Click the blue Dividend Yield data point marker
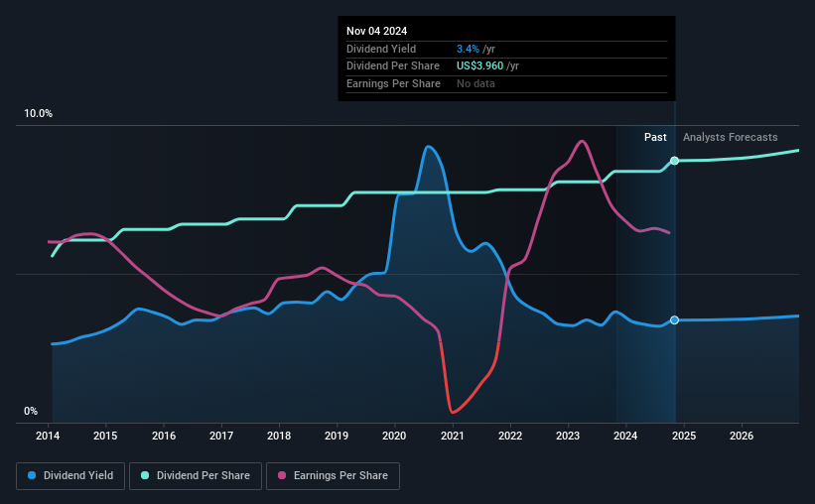This screenshot has width=815, height=504. pyautogui.click(x=675, y=320)
